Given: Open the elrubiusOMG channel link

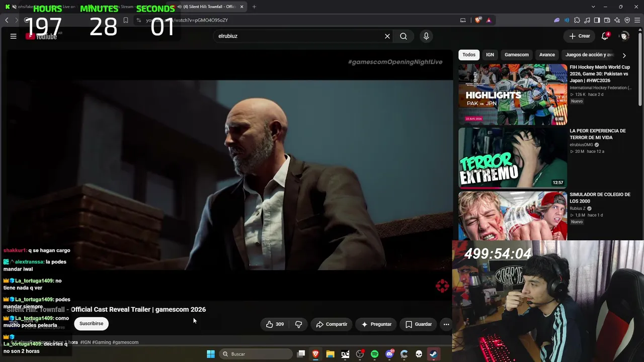Looking at the screenshot, I should pos(582,145).
